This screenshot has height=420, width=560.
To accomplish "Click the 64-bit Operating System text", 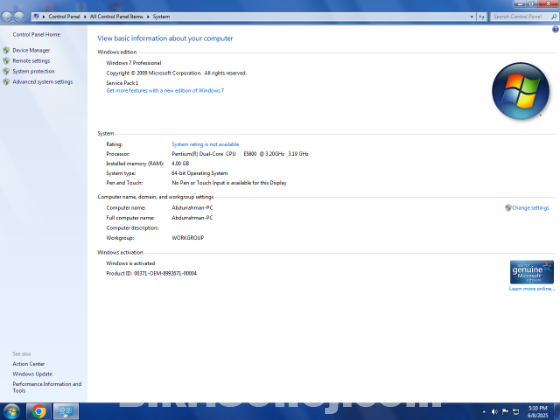I will [200, 173].
